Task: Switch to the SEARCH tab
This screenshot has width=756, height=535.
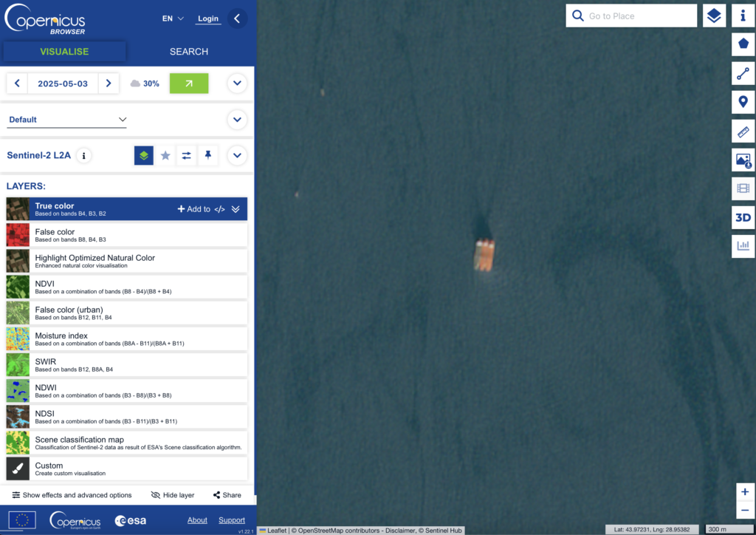Action: (189, 52)
